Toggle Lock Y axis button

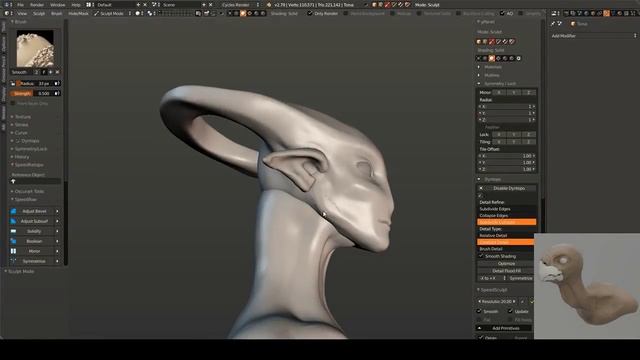click(514, 134)
